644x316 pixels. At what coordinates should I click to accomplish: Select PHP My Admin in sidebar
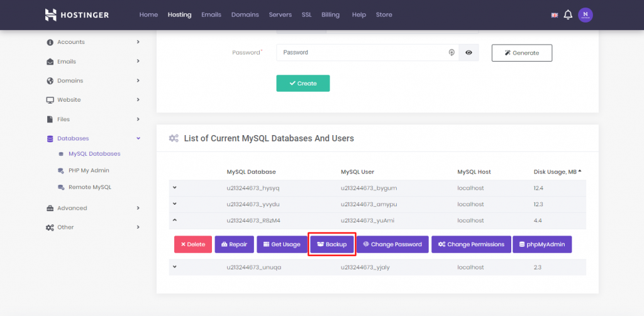pyautogui.click(x=89, y=170)
